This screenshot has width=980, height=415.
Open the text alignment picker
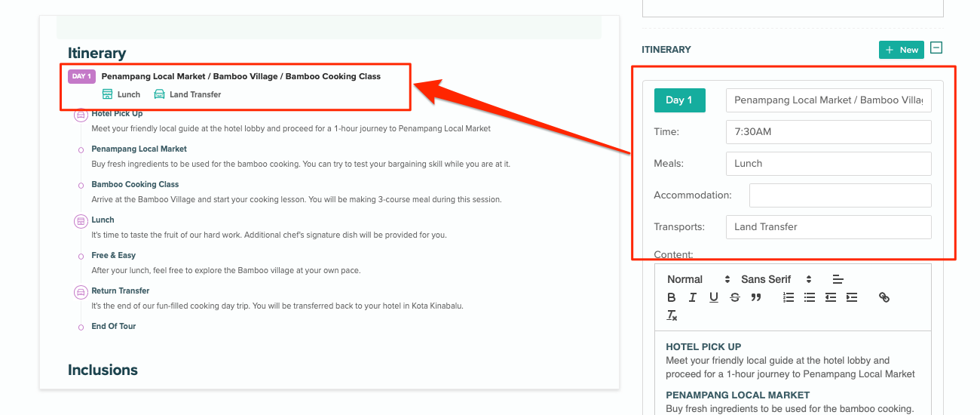pyautogui.click(x=838, y=279)
